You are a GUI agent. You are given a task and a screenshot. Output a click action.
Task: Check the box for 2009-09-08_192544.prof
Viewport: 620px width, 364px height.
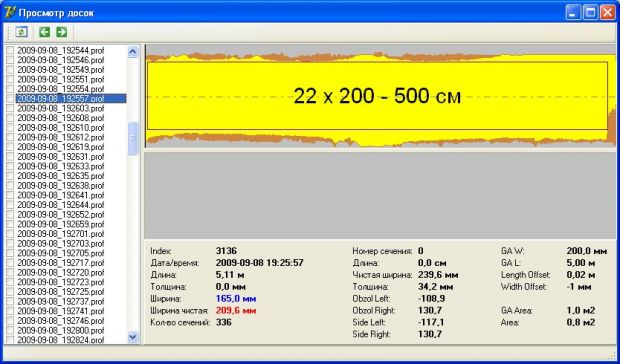click(x=10, y=50)
